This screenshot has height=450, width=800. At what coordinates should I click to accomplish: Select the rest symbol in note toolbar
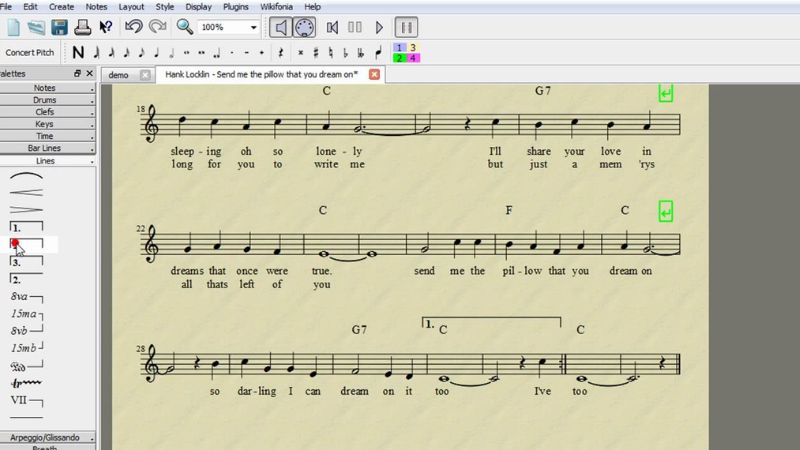(280, 53)
